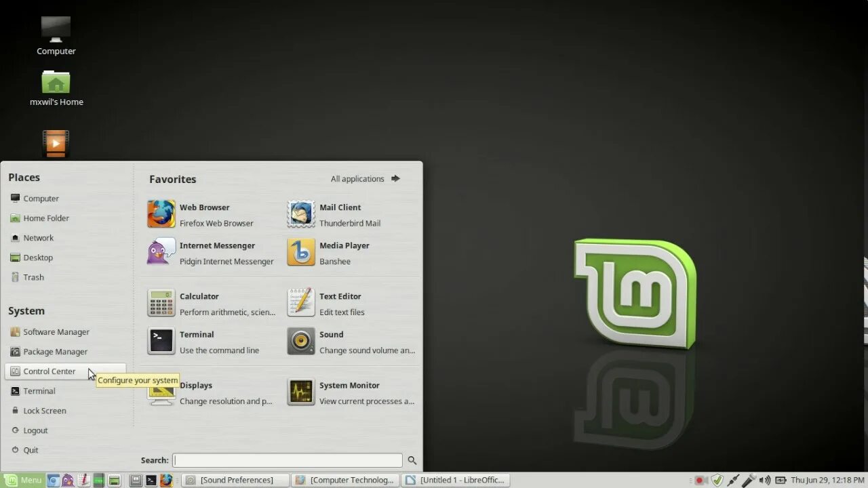Screen dimensions: 868x488
Task: Click the menu Search input field
Action: pyautogui.click(x=288, y=460)
